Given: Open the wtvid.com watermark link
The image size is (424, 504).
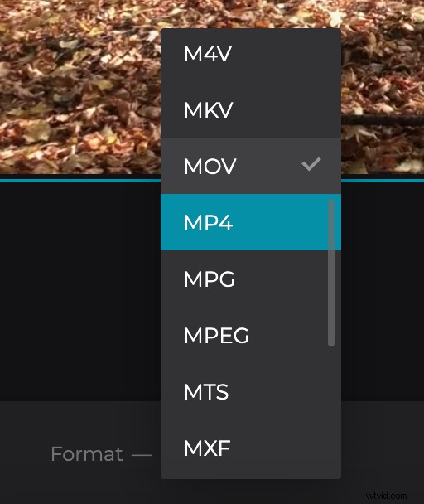Looking at the screenshot, I should (386, 496).
